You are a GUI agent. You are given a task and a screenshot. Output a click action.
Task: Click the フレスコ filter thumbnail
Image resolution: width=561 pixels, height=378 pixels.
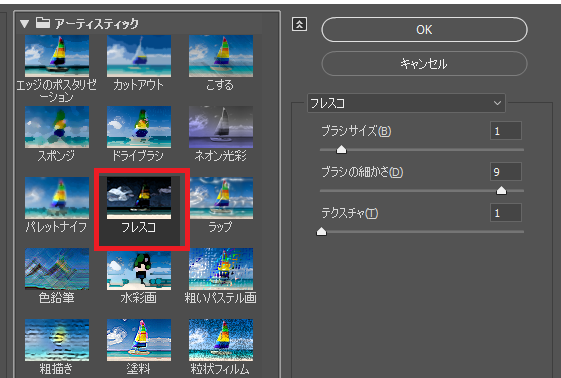coord(139,198)
